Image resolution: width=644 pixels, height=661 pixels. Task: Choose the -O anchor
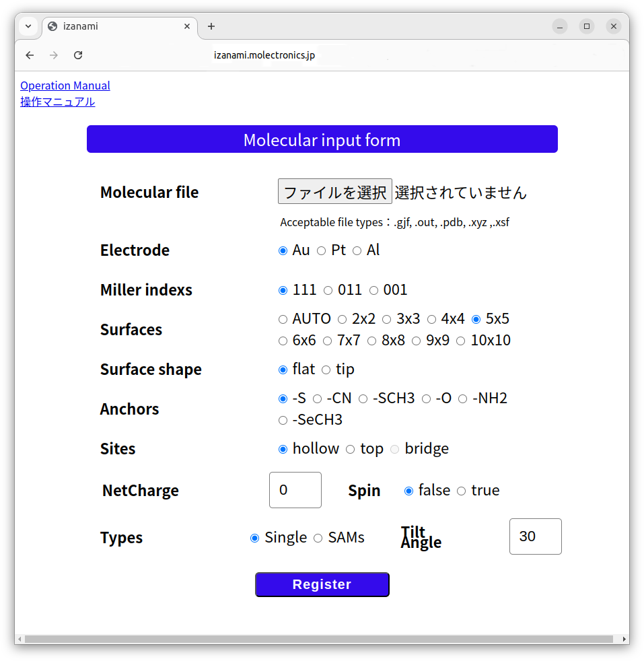click(x=427, y=398)
